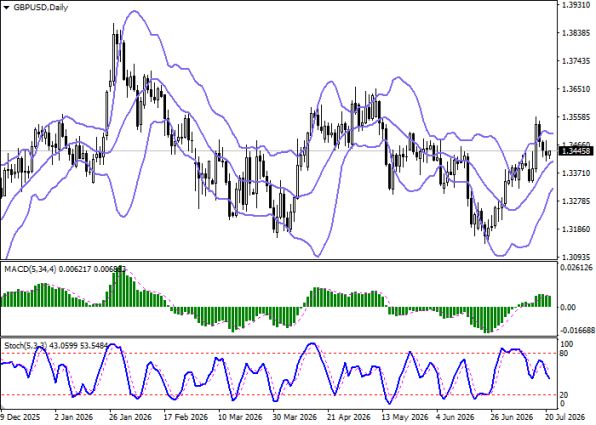Select the current price label 1.34458
Screen dimensions: 596x425
coord(576,152)
